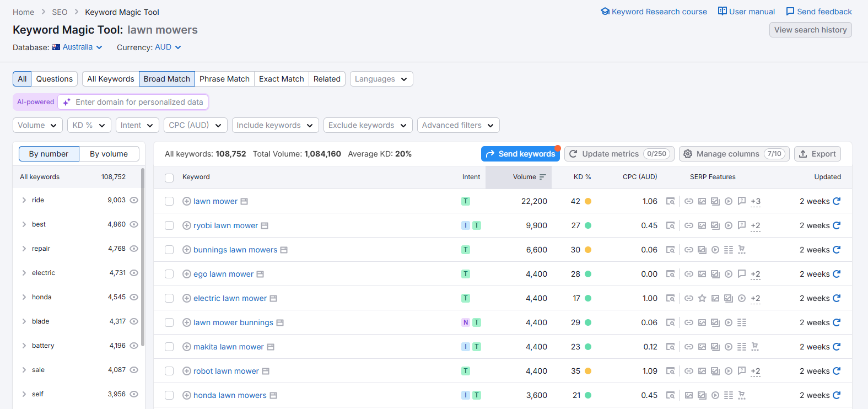Show +3 more SERP features for lawn mower
Screen dimensions: 868x409
756,202
